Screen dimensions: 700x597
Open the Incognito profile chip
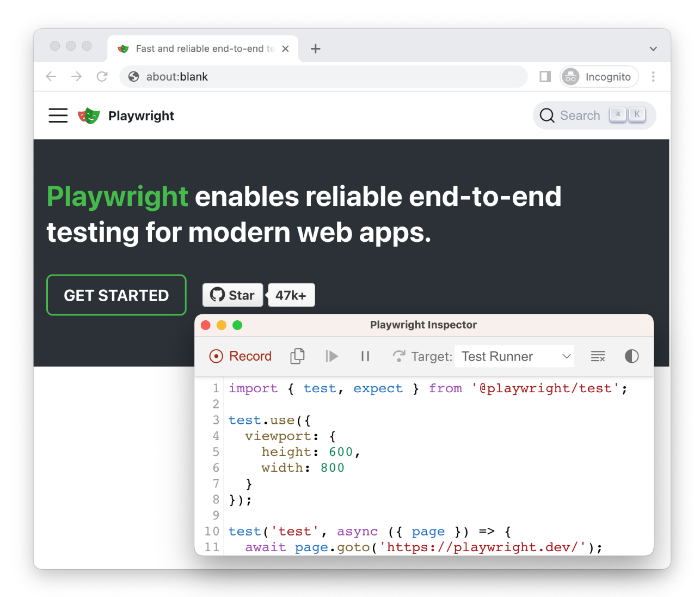599,77
